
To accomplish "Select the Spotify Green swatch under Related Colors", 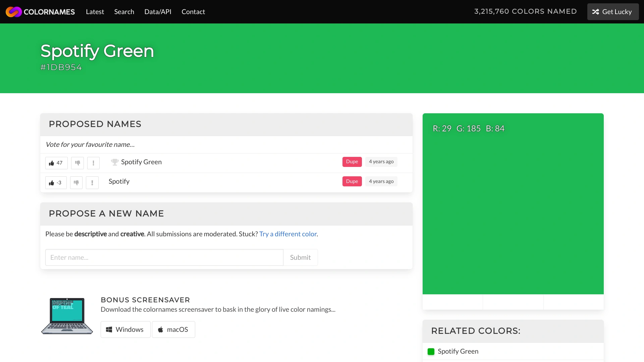I will click(431, 352).
